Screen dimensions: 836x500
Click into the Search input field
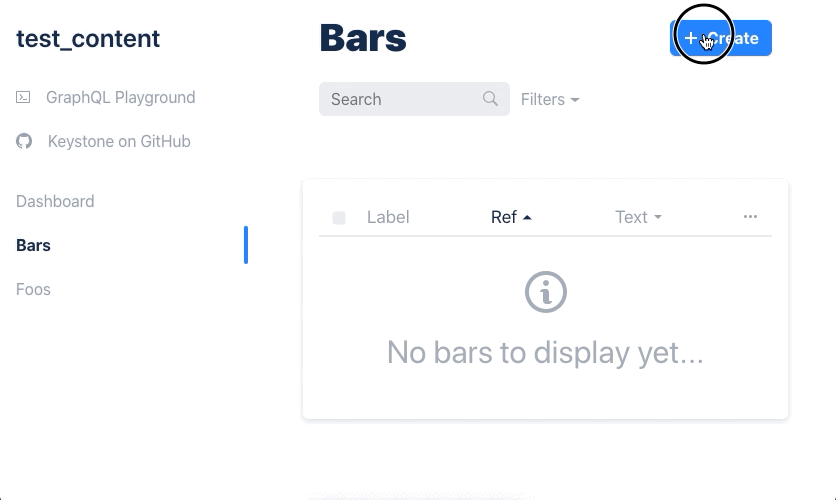pyautogui.click(x=414, y=99)
